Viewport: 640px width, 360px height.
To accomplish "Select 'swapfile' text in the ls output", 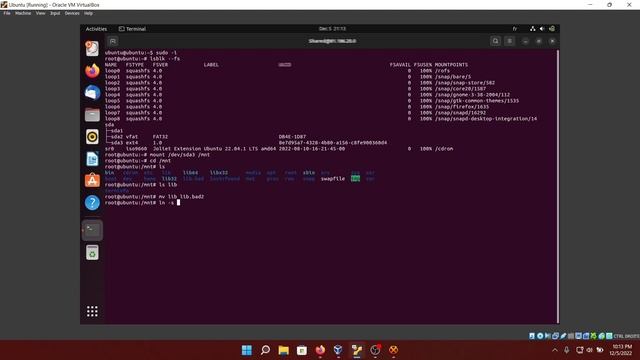I will 333,179.
